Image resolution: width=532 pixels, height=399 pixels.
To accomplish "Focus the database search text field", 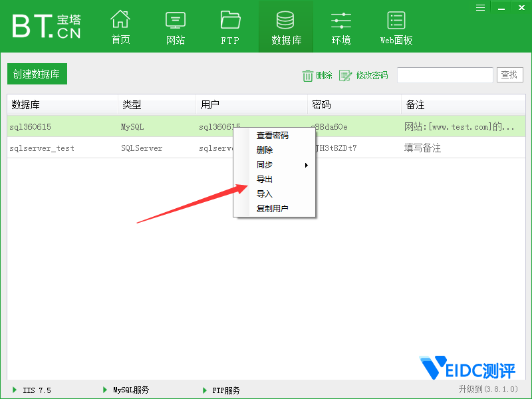I will pos(445,75).
